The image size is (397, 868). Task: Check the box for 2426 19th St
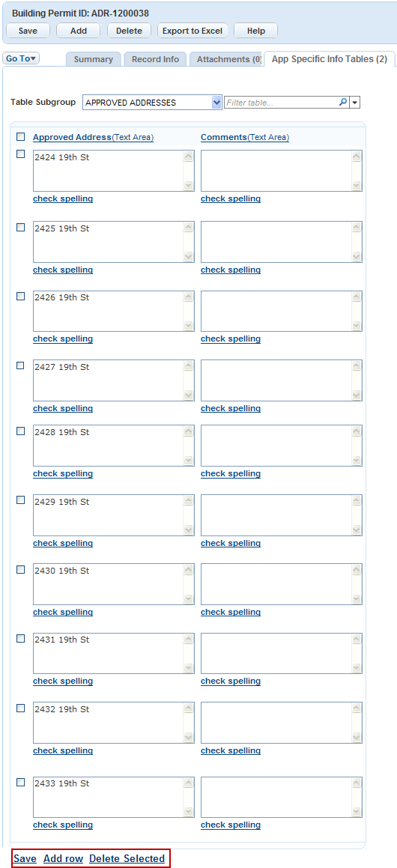click(20, 296)
